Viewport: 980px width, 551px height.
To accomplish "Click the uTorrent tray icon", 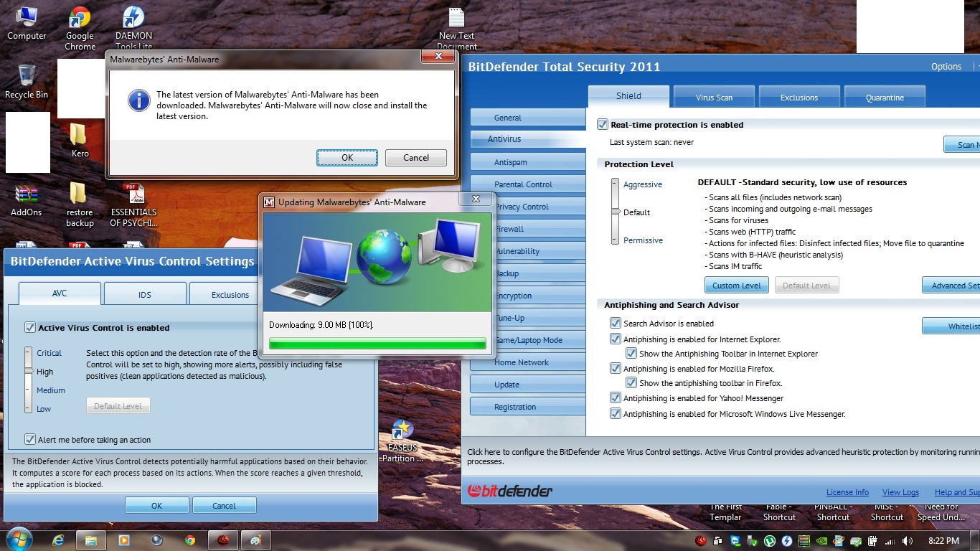I will [770, 541].
